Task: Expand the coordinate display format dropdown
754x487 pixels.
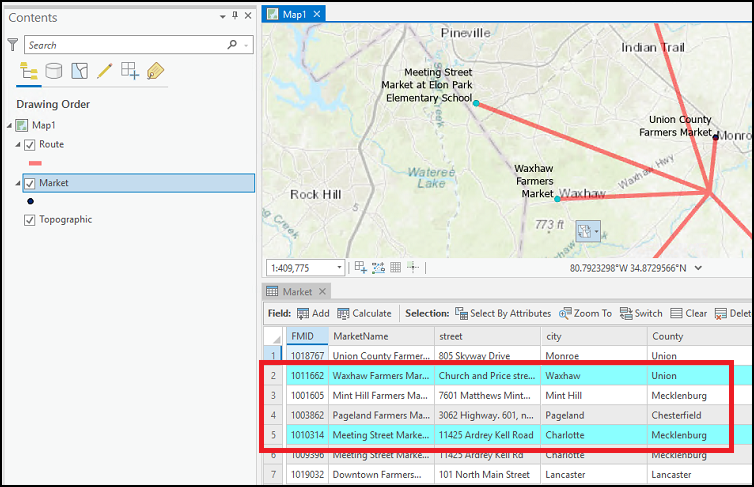Action: [x=698, y=268]
